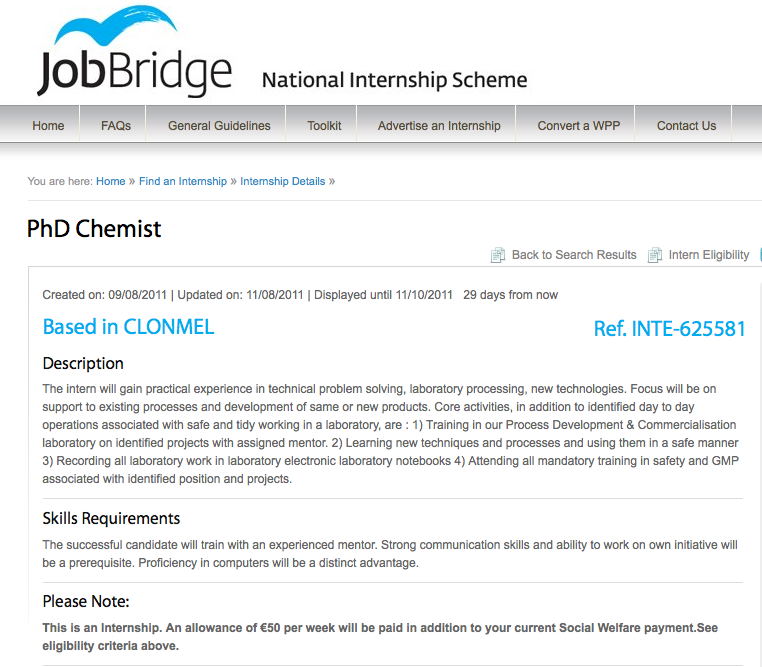Image resolution: width=762 pixels, height=667 pixels.
Task: Click Internship Details breadcrumb link
Action: (x=283, y=181)
